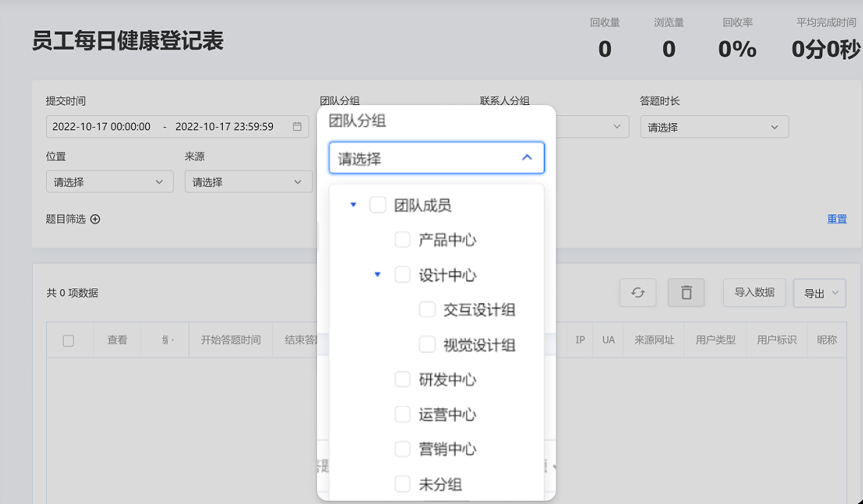This screenshot has width=863, height=504.
Task: Click the 用户标识 column header
Action: click(777, 340)
